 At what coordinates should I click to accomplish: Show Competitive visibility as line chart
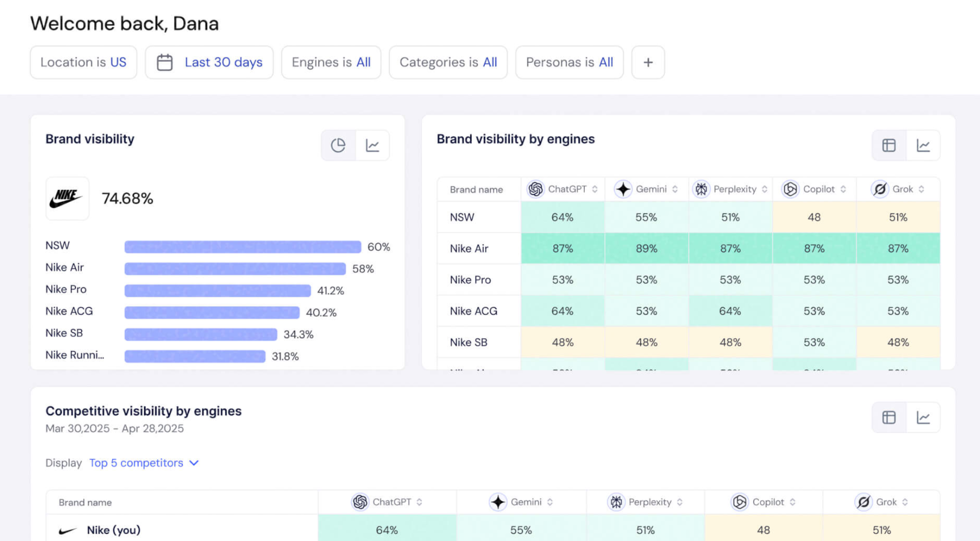tap(923, 418)
